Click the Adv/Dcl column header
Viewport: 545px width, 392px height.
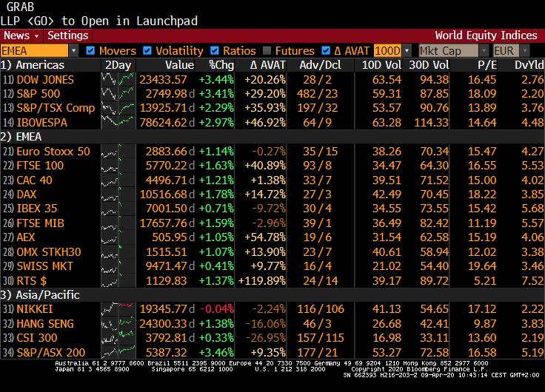tap(321, 65)
